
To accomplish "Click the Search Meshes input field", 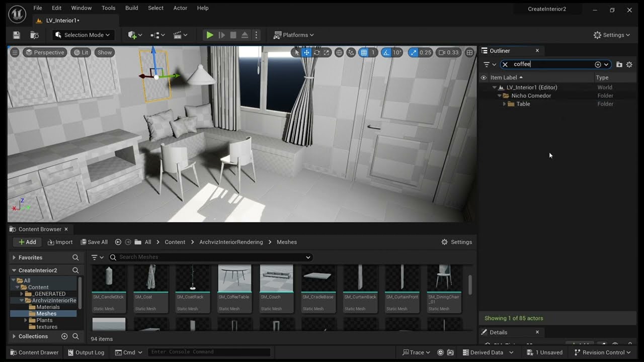I will (x=210, y=257).
